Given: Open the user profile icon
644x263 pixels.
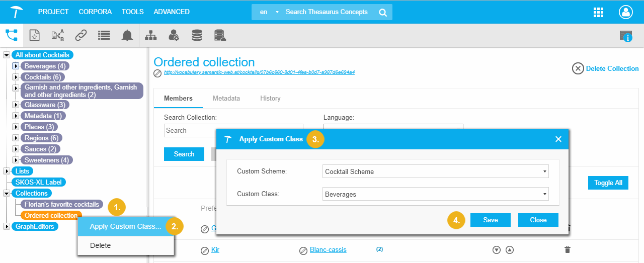Looking at the screenshot, I should point(626,12).
